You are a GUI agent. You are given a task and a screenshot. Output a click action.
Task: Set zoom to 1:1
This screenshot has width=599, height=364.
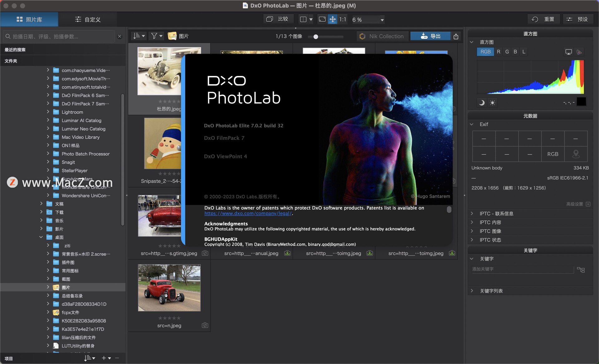tap(343, 19)
